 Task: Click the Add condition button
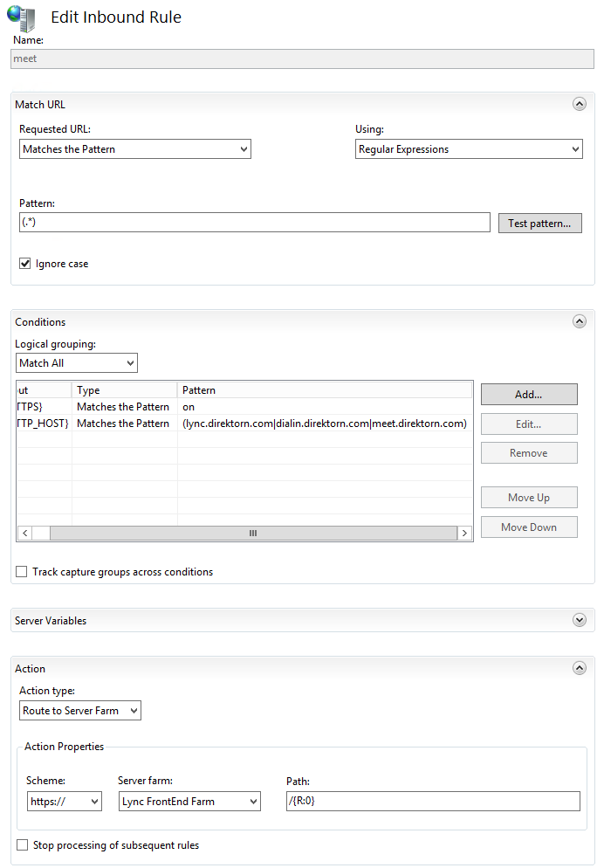click(x=529, y=394)
